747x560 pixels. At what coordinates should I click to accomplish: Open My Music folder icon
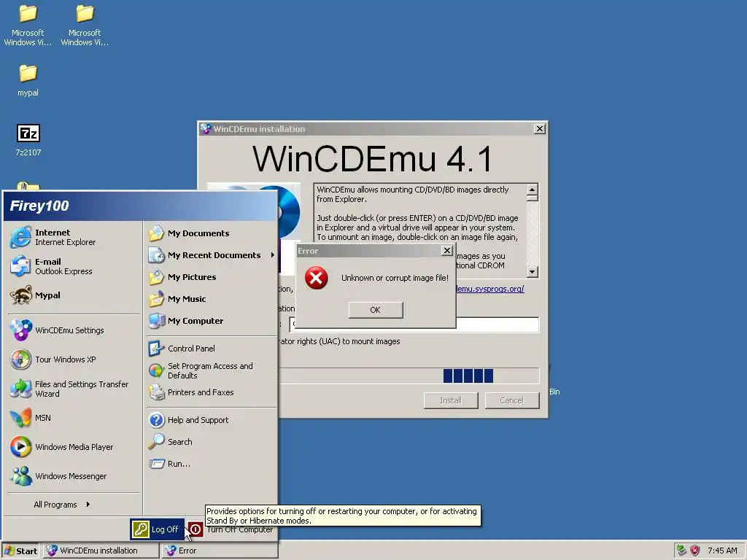(x=156, y=299)
